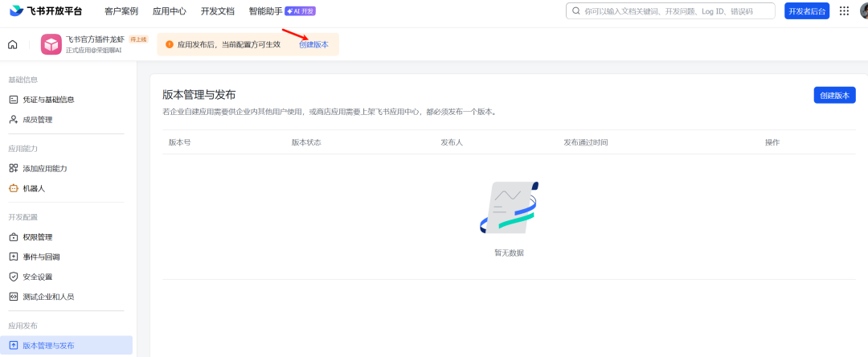Click the 操作 column header

point(772,142)
